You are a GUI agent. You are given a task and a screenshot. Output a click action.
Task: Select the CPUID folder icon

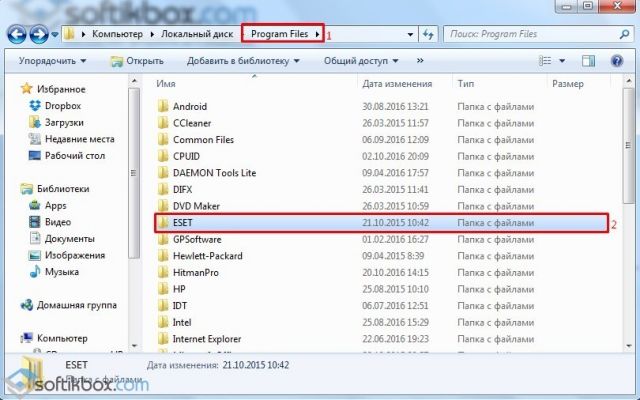[x=163, y=156]
